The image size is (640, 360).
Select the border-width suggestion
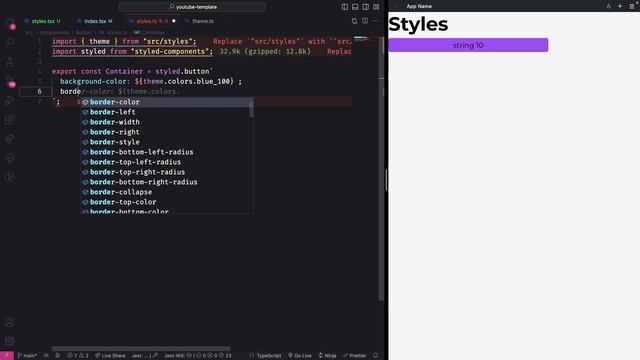tap(167, 122)
